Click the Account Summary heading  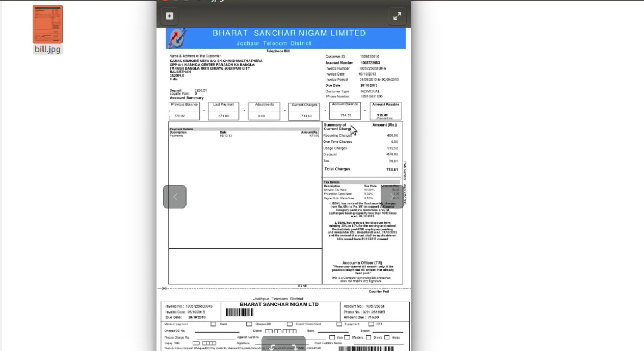187,98
